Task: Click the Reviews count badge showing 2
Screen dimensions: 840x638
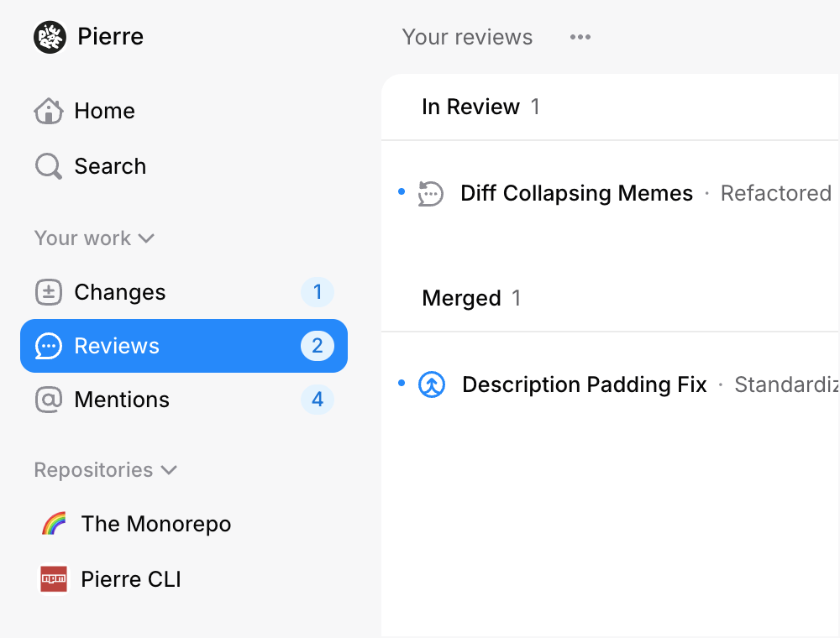Action: click(318, 346)
